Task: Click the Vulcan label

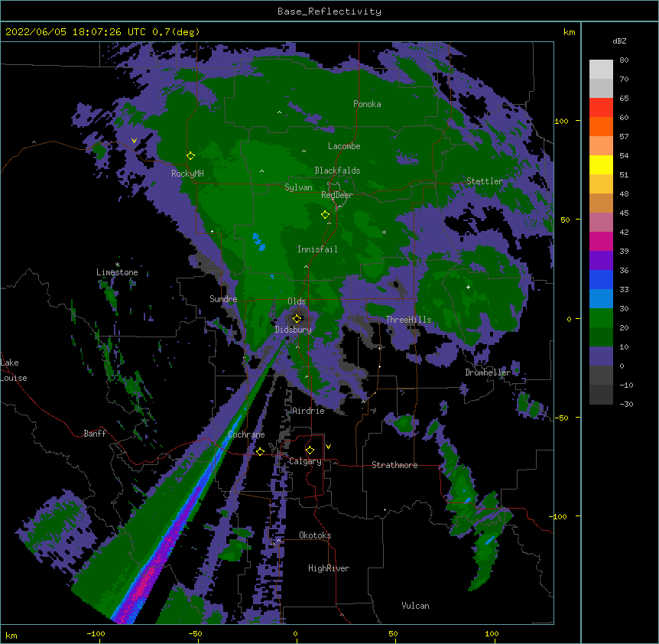Action: [x=415, y=606]
